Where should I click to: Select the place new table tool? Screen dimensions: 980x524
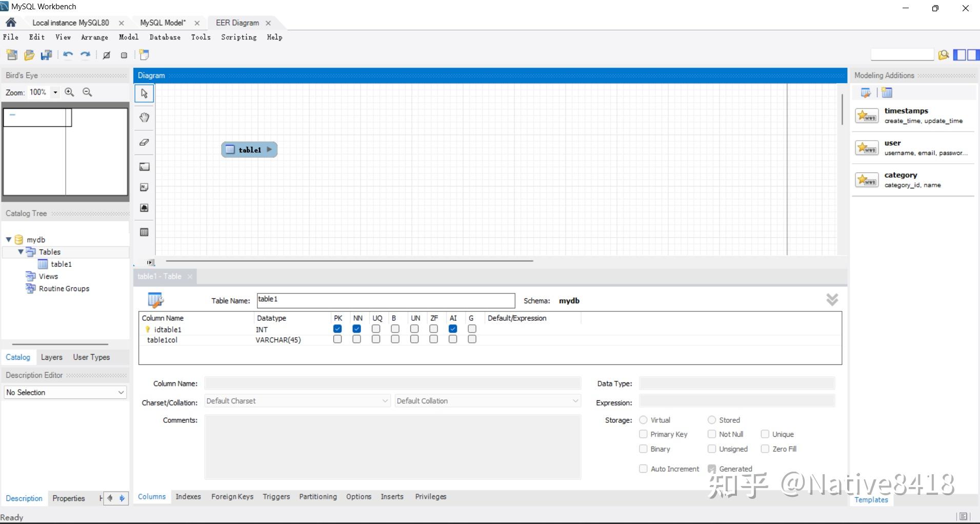(x=144, y=232)
